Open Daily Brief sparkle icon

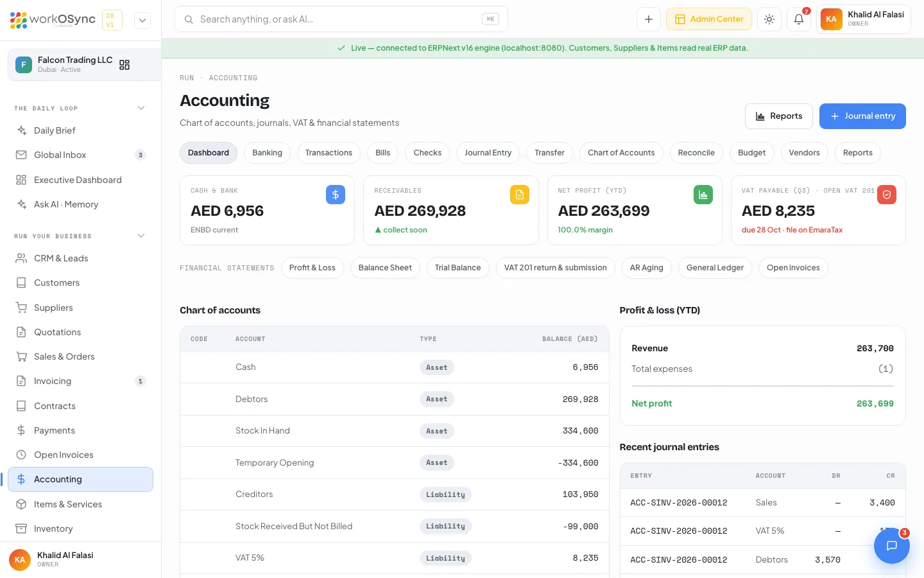(x=21, y=130)
